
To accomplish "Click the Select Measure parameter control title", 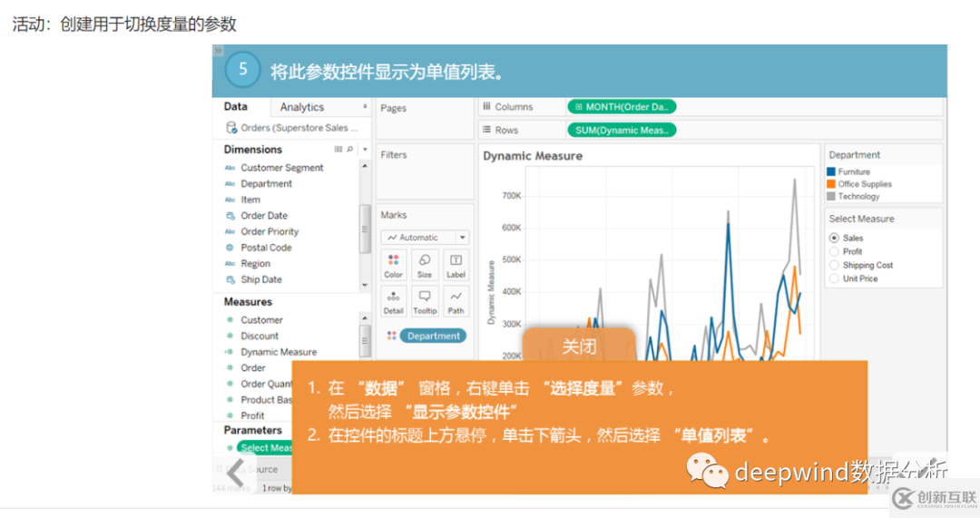I will pos(861,220).
